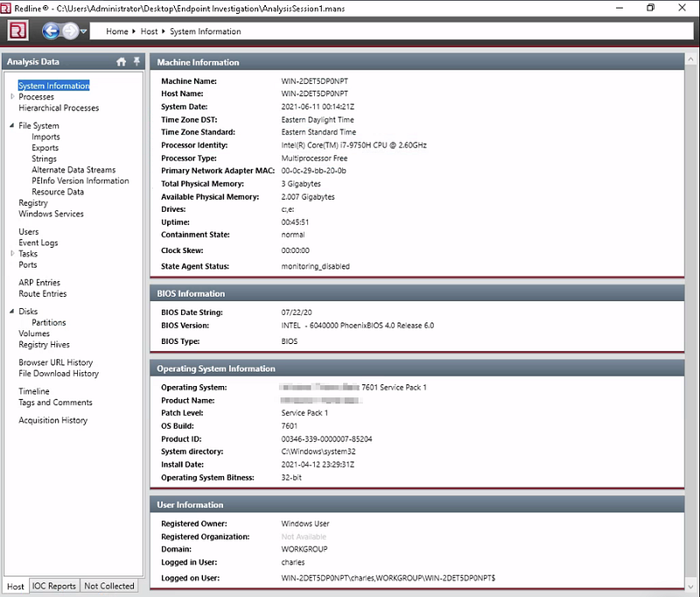The width and height of the screenshot is (700, 597).
Task: Open Registry in the tree
Action: coord(33,203)
